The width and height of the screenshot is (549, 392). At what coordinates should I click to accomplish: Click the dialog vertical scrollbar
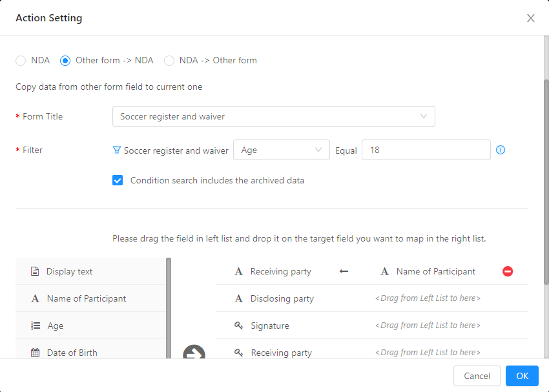pyautogui.click(x=546, y=182)
